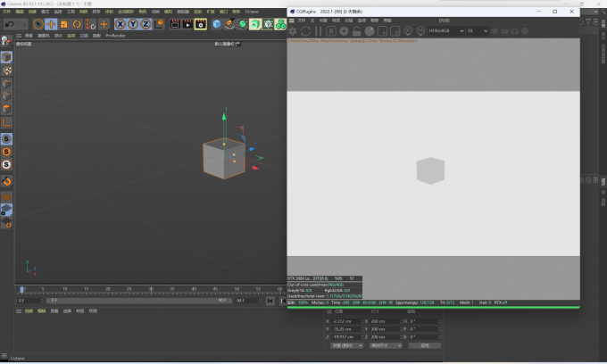Expand object coordinate mode dropdown
This screenshot has height=364, width=607.
click(x=347, y=345)
